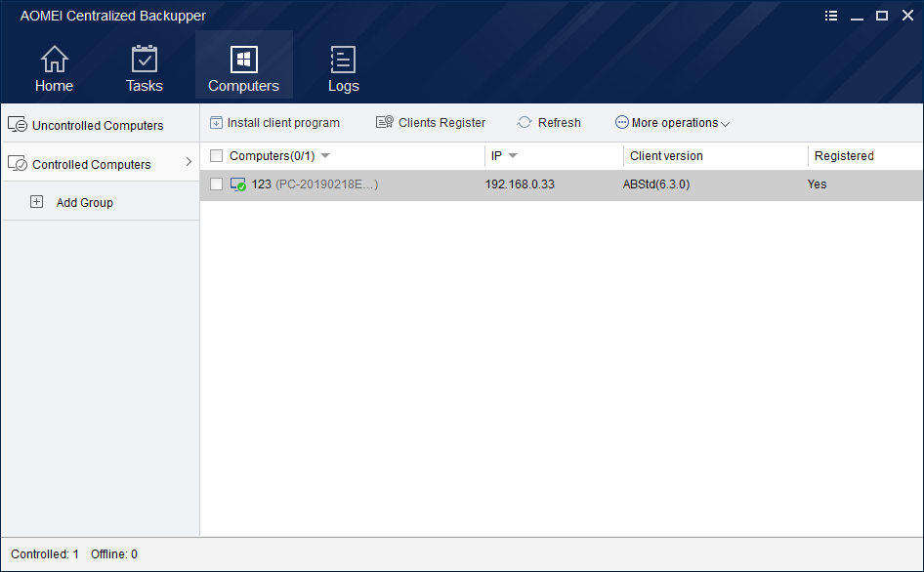This screenshot has height=572, width=924.
Task: Select Uncontrolled Computers in sidebar
Action: (101, 125)
